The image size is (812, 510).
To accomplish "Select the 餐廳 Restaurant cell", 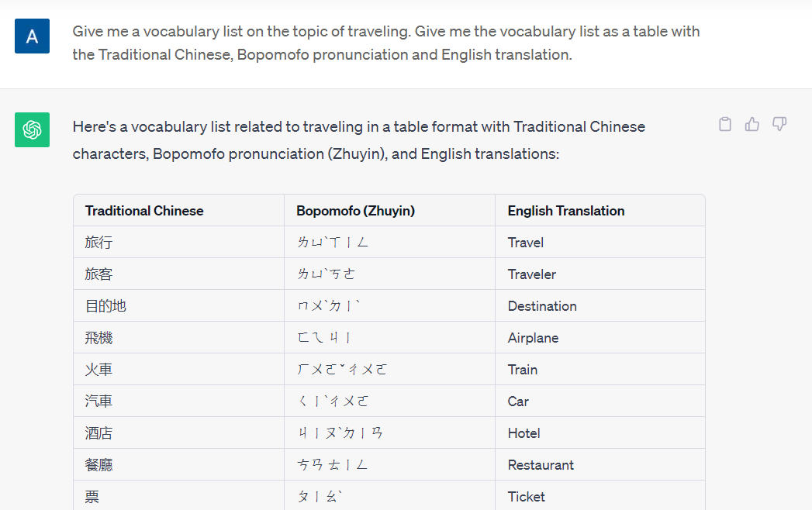I will coord(97,464).
